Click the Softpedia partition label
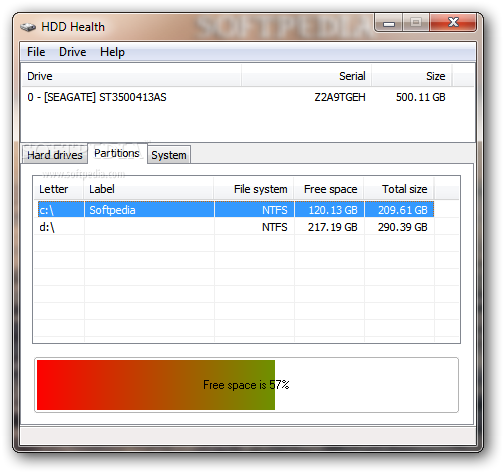504x473 pixels. coord(112,210)
